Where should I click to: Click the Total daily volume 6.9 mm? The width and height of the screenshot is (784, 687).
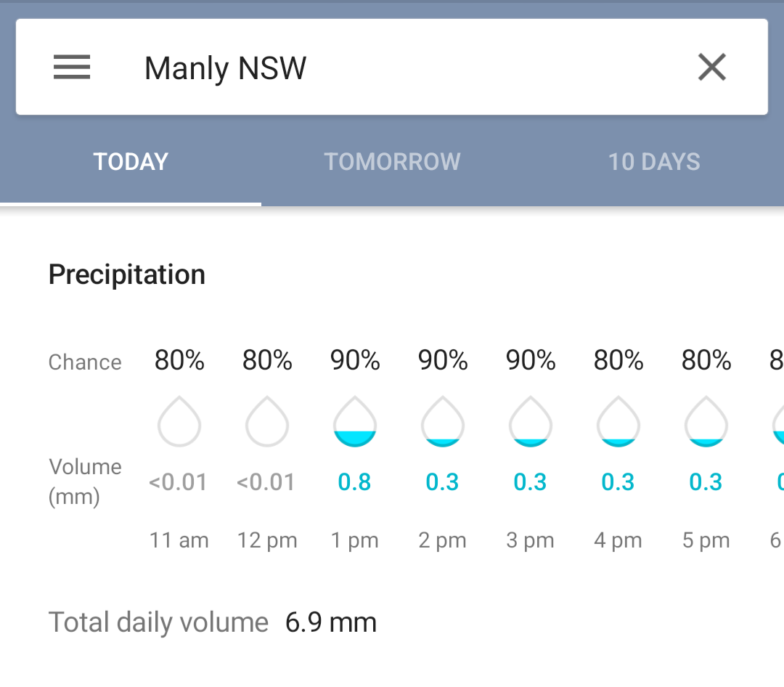(212, 622)
